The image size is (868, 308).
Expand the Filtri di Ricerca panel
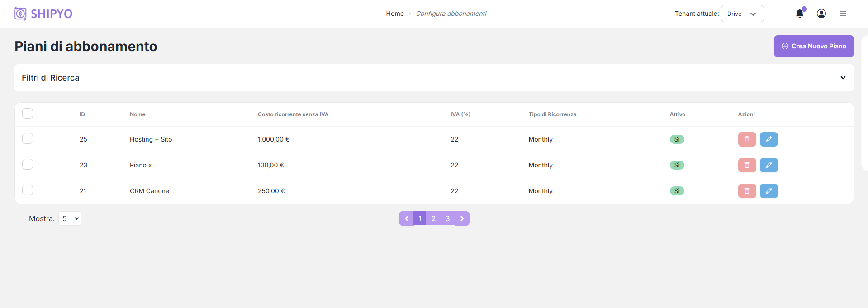tap(843, 78)
